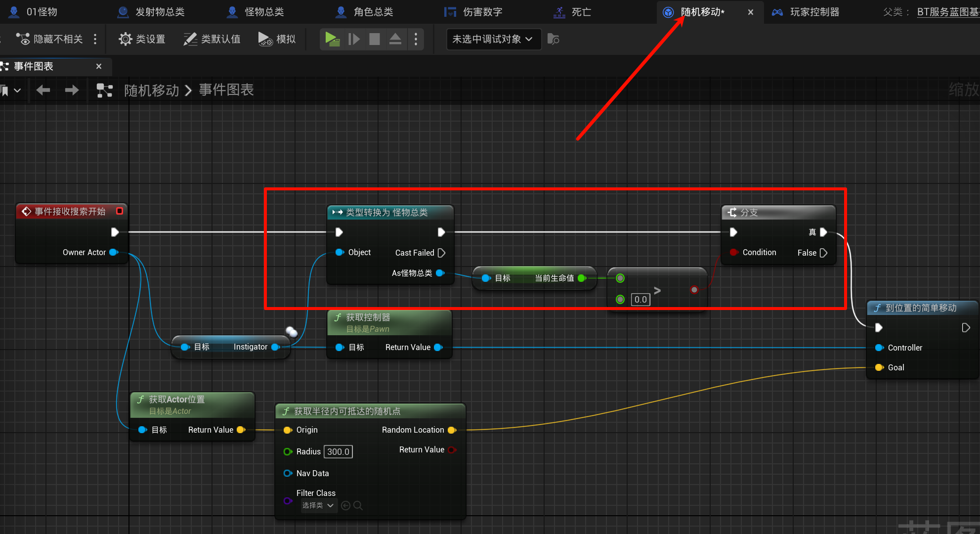
Task: Click find-in-debug-object icon beside debug dropdown
Action: [554, 39]
